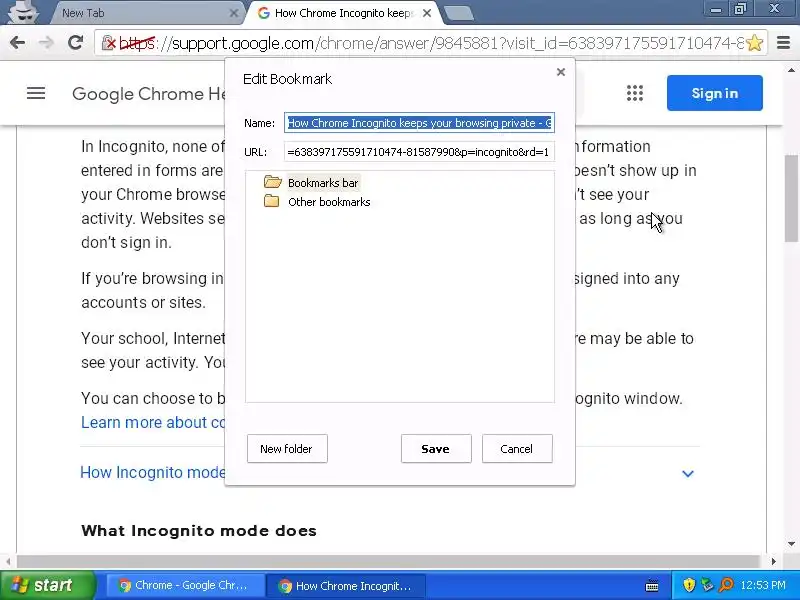Save the bookmark
Viewport: 800px width, 600px height.
(436, 448)
